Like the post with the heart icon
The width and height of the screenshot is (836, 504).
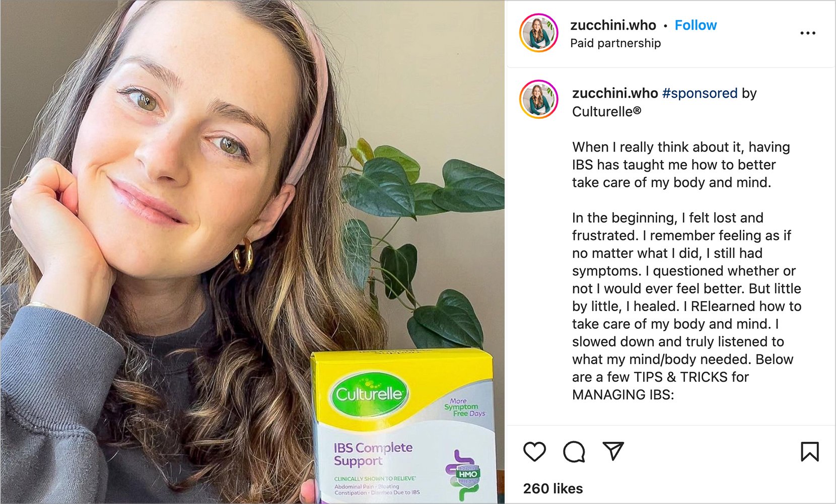click(x=534, y=451)
